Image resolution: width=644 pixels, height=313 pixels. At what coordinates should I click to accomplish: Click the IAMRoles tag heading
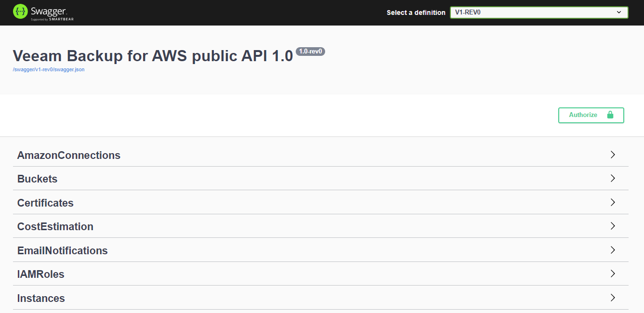coord(41,274)
